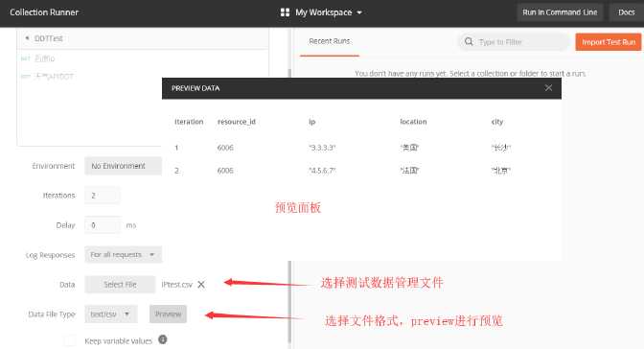Image resolution: width=644 pixels, height=349 pixels.
Task: Click the resource_id column header
Action: click(x=237, y=122)
